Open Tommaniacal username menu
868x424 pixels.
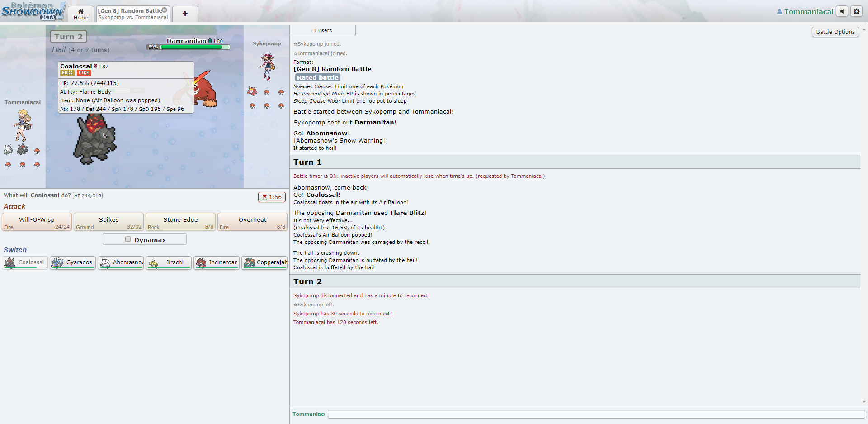click(x=805, y=12)
